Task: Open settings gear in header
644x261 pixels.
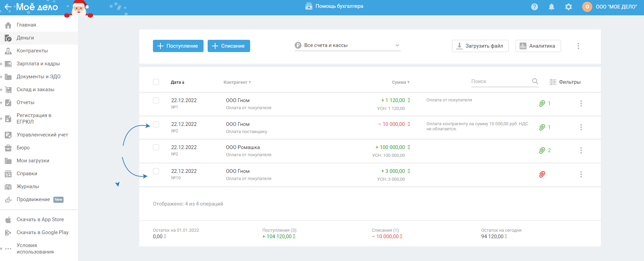Action: (x=569, y=7)
